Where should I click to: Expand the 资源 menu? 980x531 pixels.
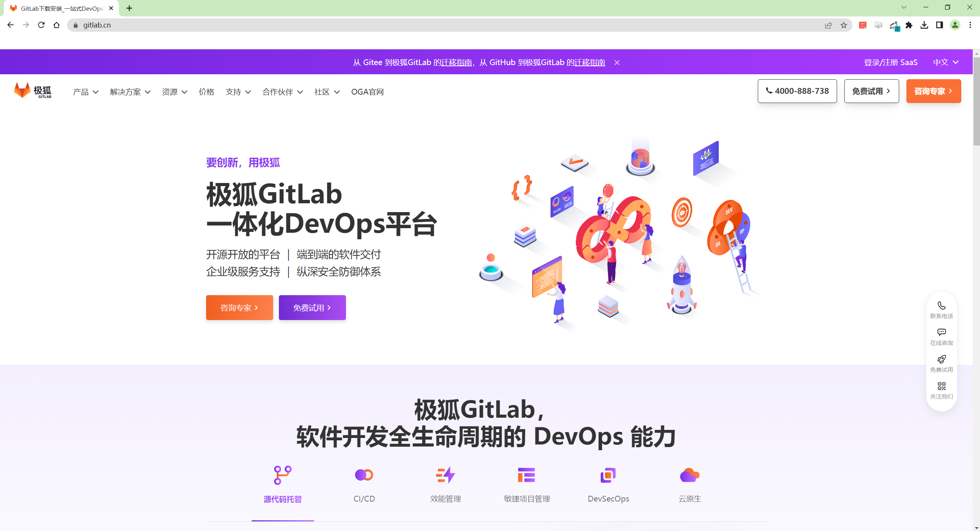point(175,92)
